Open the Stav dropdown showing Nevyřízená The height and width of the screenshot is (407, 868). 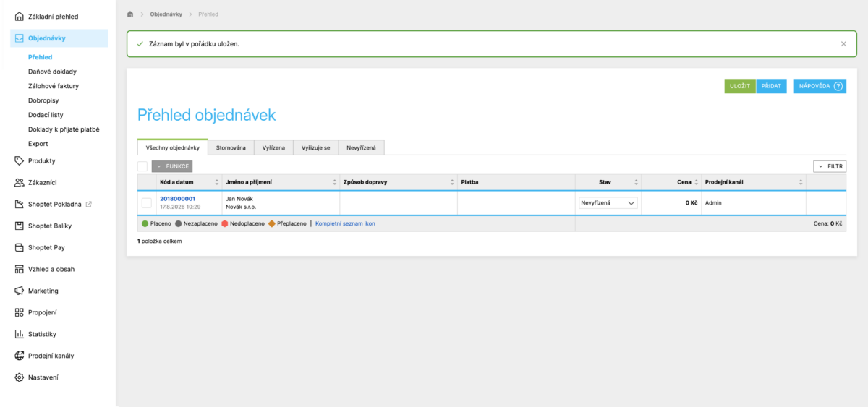click(x=608, y=203)
